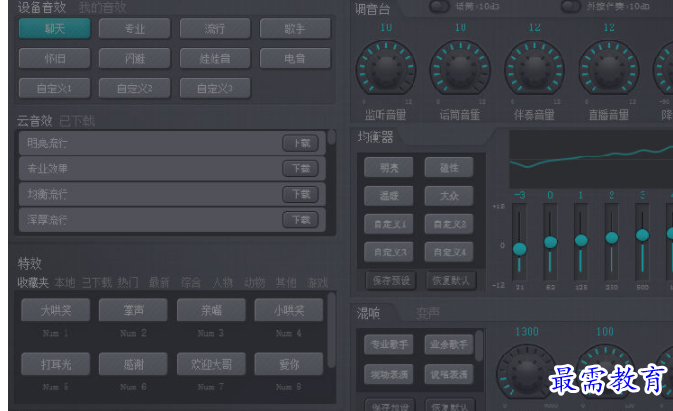673x411 pixels.
Task: Download the 浑厚流行 cloud effect
Action: (x=300, y=220)
